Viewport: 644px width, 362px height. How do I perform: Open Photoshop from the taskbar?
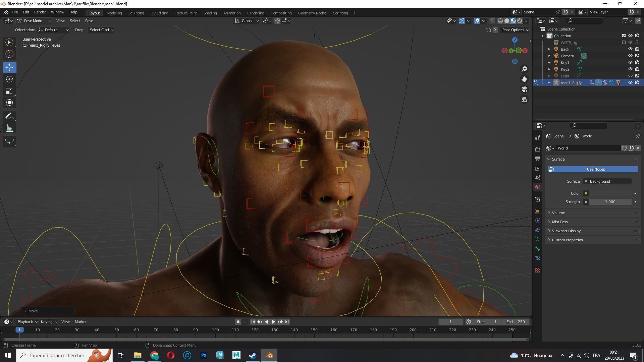coord(203,355)
